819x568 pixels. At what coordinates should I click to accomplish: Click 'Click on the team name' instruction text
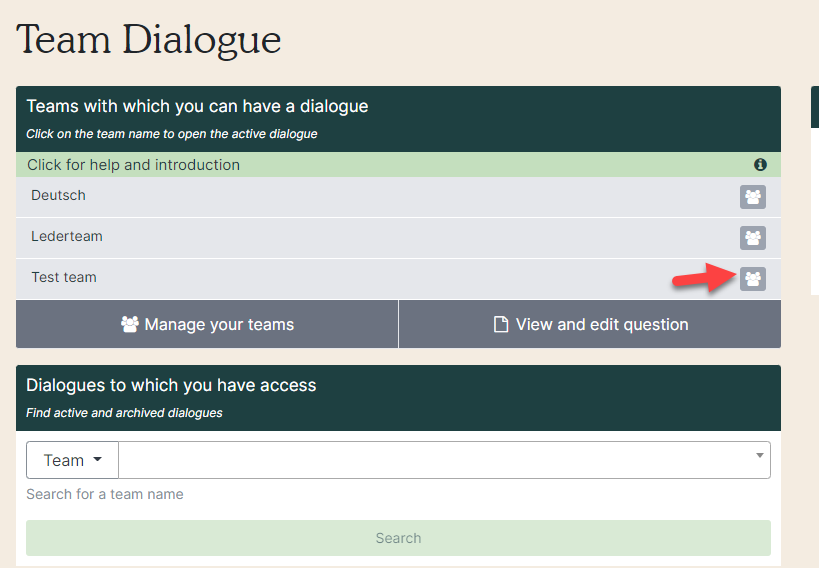[172, 134]
